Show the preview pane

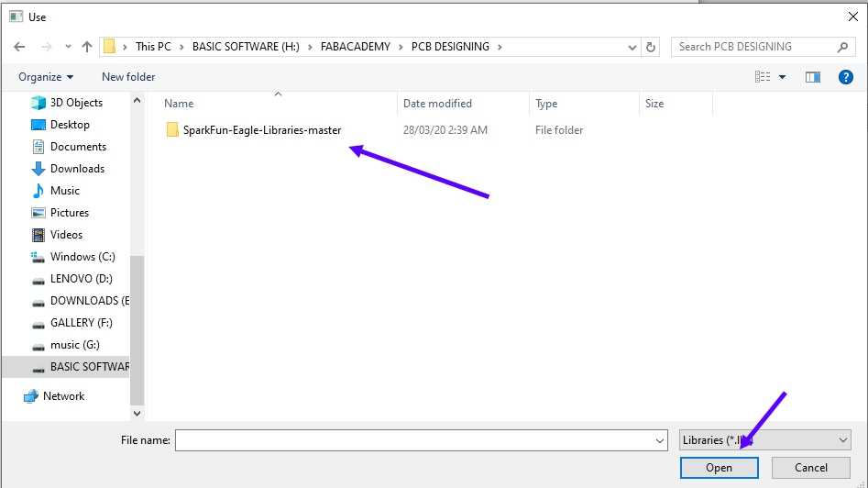[x=813, y=77]
